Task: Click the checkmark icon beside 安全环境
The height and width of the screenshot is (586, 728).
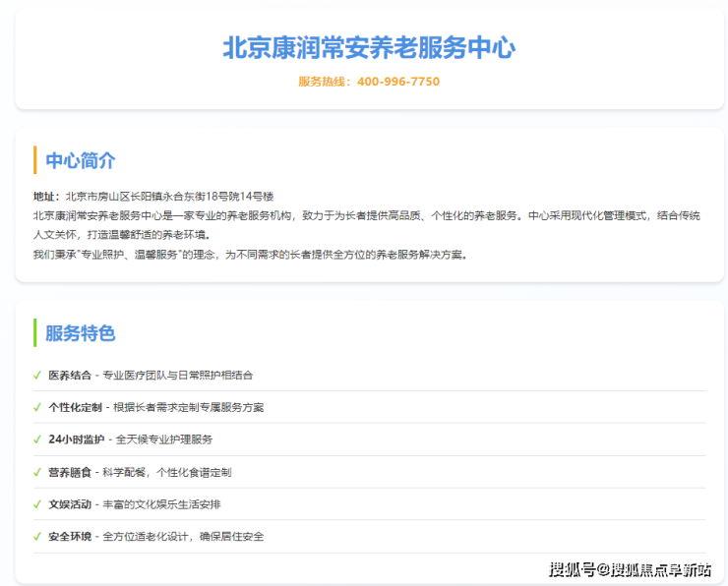Action: [x=37, y=537]
